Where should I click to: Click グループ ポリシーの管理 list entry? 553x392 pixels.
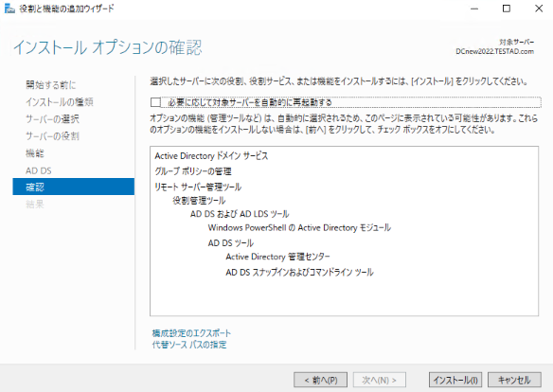pos(193,171)
